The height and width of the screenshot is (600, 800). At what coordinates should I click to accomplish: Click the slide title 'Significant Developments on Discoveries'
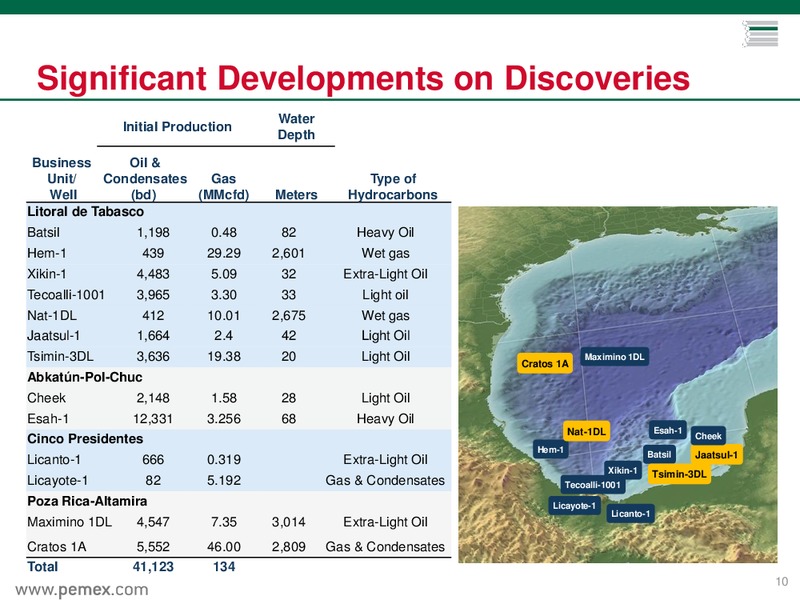click(x=363, y=78)
